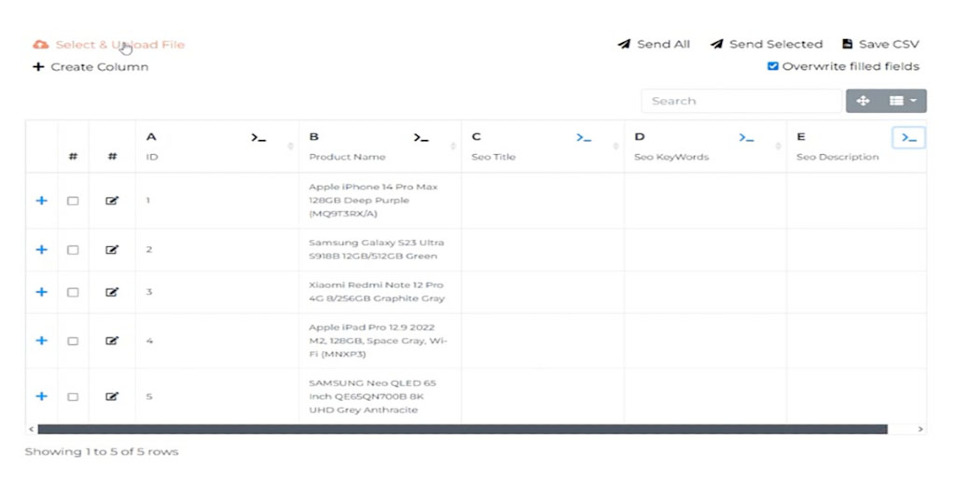Click the Select & Upload File link
The width and height of the screenshot is (955, 500).
(x=108, y=44)
